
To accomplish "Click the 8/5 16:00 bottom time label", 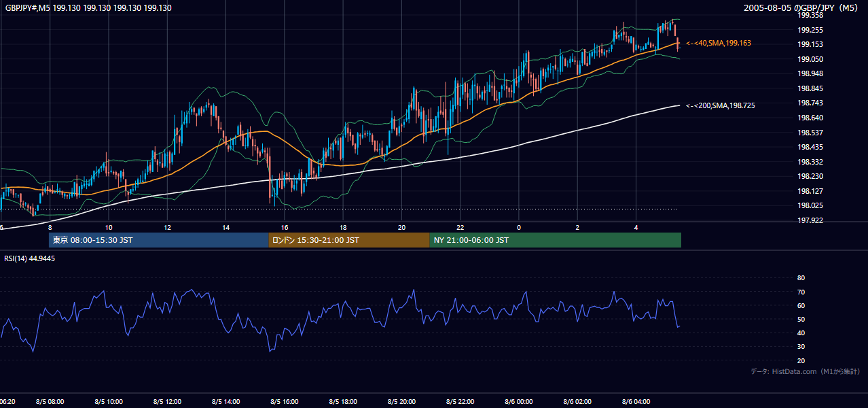I will click(x=285, y=401).
